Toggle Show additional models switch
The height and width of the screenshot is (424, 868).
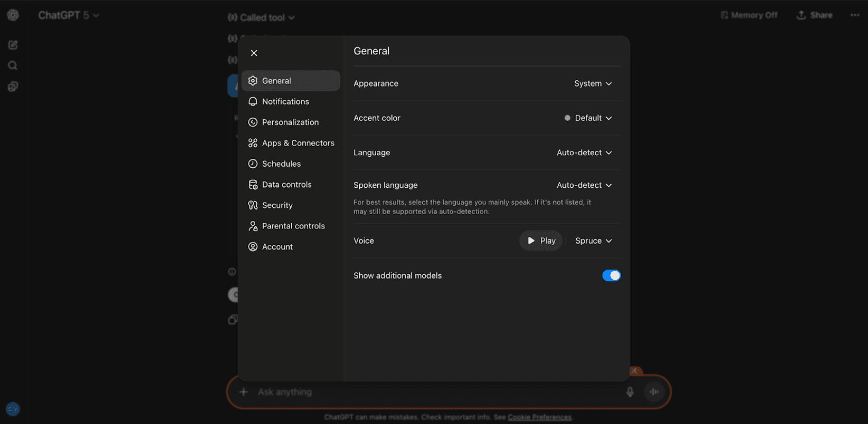[611, 275]
